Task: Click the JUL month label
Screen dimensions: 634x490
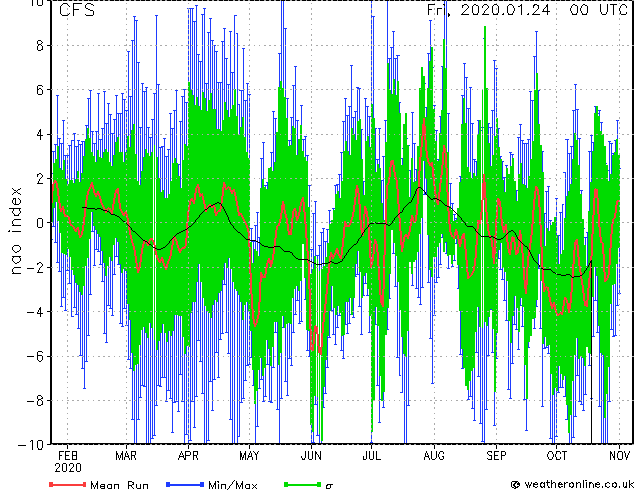Action: click(371, 456)
